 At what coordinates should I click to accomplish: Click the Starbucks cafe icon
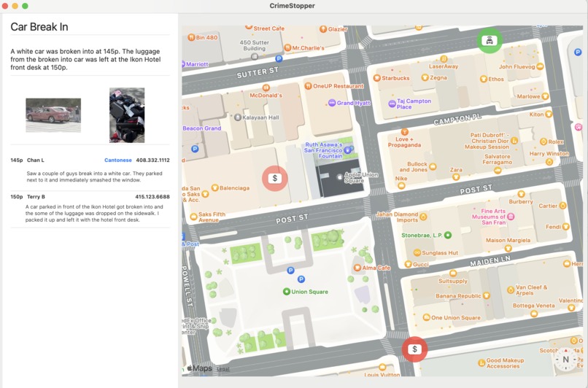(377, 78)
